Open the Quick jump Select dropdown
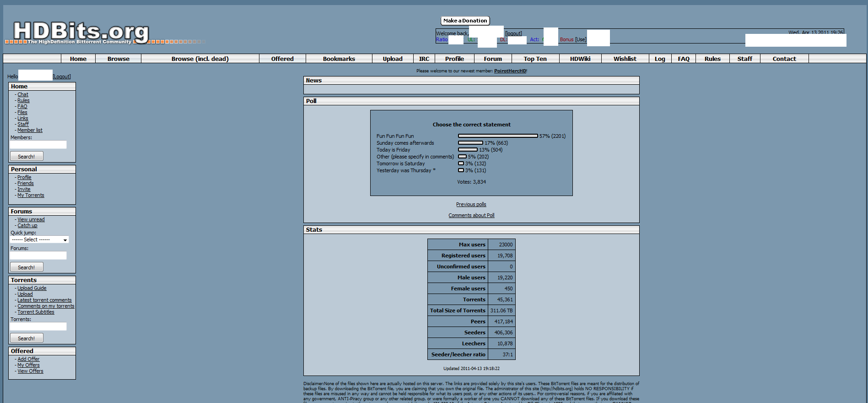This screenshot has height=403, width=868. tap(40, 240)
